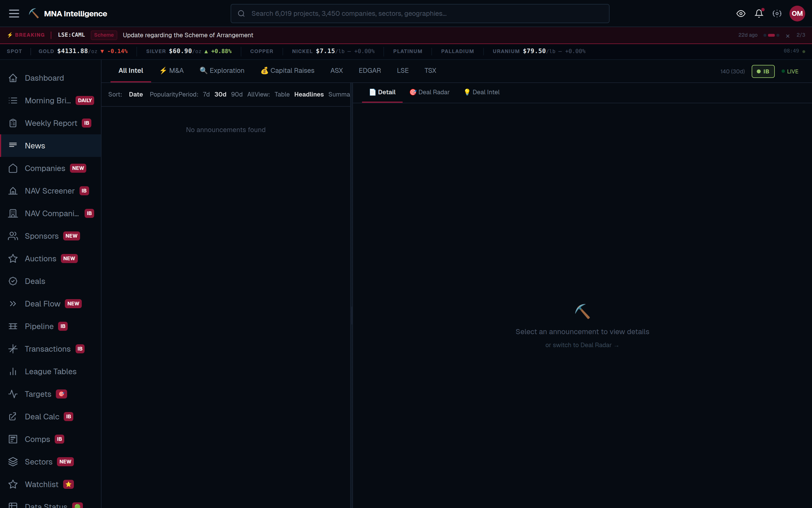Image resolution: width=812 pixels, height=508 pixels.
Task: Open League Tables section
Action: tap(51, 371)
